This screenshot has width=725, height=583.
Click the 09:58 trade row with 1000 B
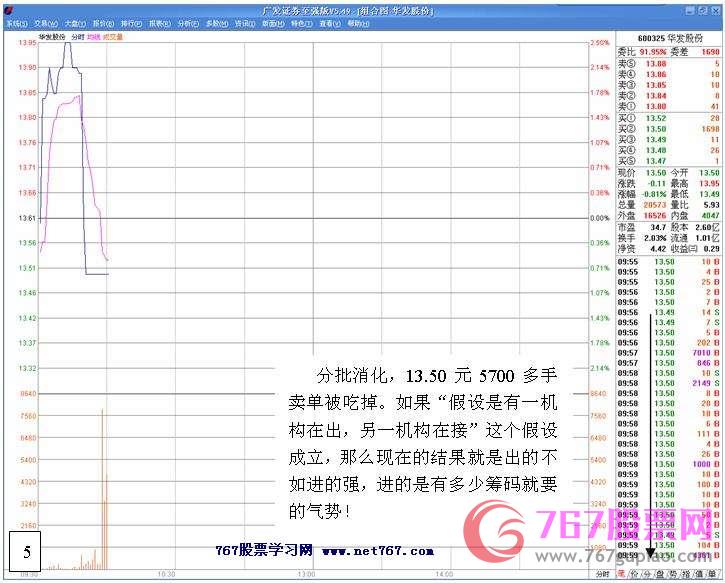(669, 464)
